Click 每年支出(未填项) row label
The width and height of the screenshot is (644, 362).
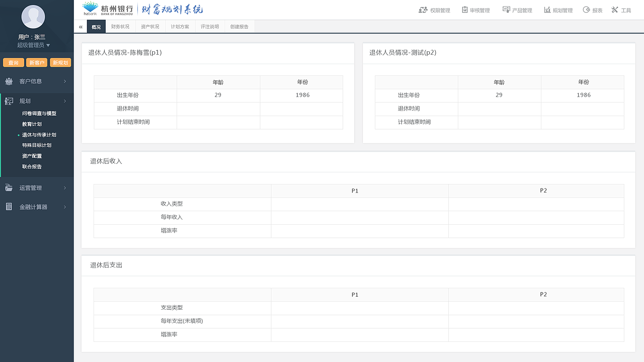click(182, 321)
